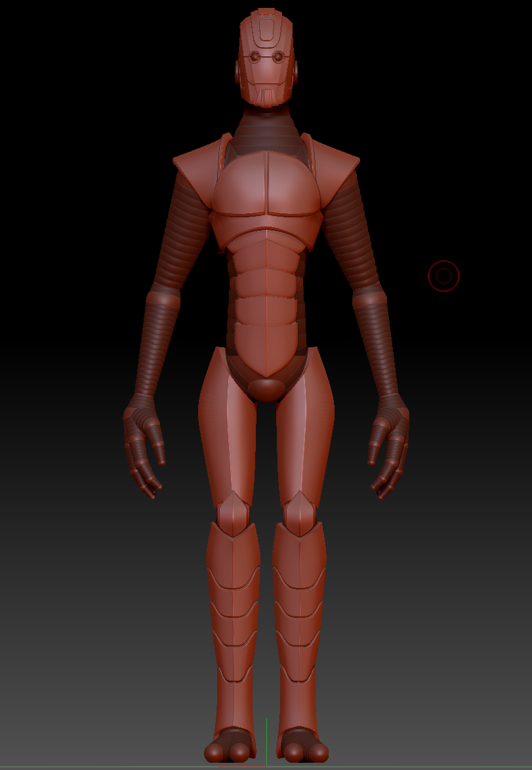Click the knee cap on screen-right leg
Image resolution: width=532 pixels, height=770 pixels.
300,514
